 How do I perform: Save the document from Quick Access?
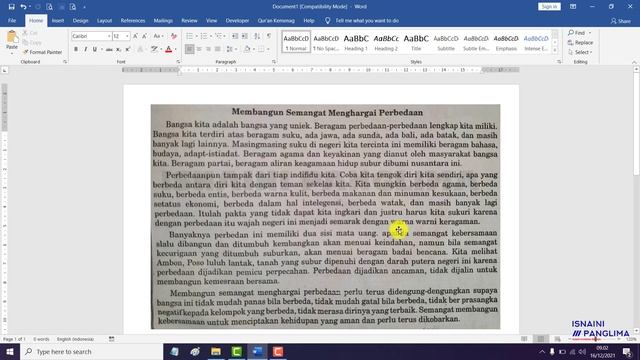click(x=11, y=7)
